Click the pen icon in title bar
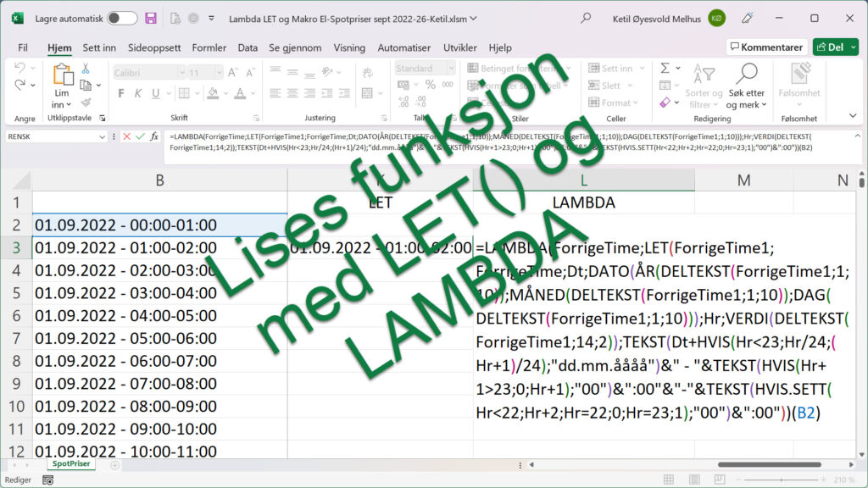The image size is (868, 488). pyautogui.click(x=747, y=19)
